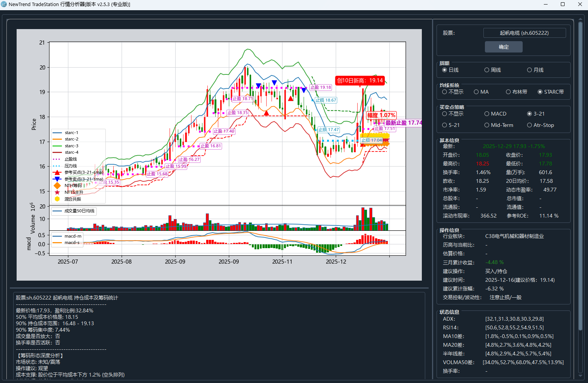Select the 周线 period radio button
The image size is (588, 383).
tap(487, 69)
